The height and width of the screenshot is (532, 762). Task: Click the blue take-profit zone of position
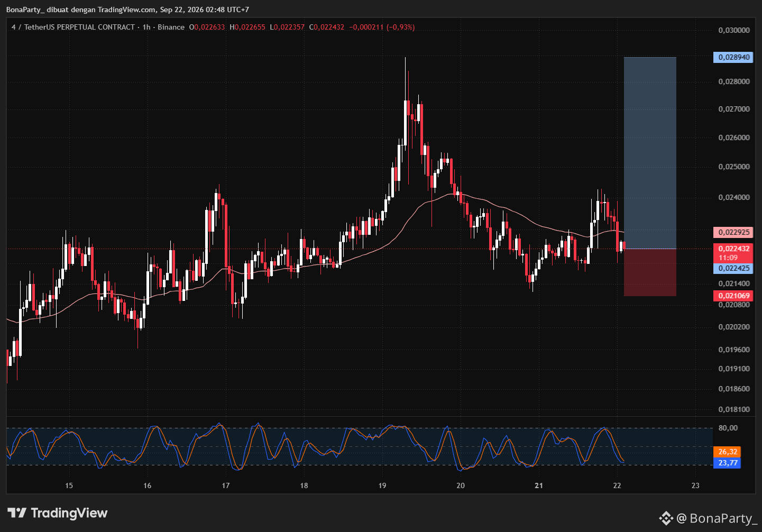[x=650, y=153]
